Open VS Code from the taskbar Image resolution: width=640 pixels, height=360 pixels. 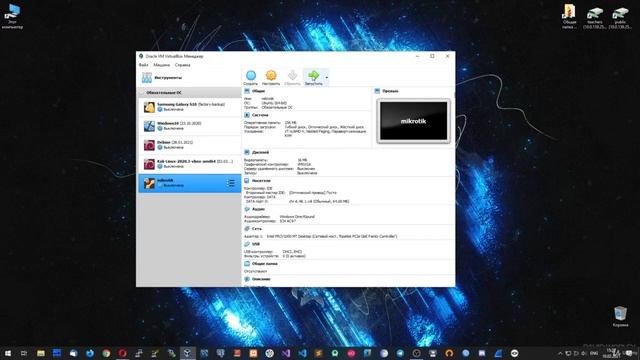point(302,353)
